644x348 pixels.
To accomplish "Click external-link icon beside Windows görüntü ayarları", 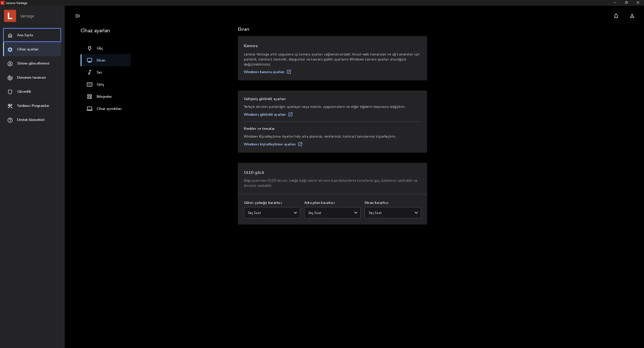I will tap(290, 114).
